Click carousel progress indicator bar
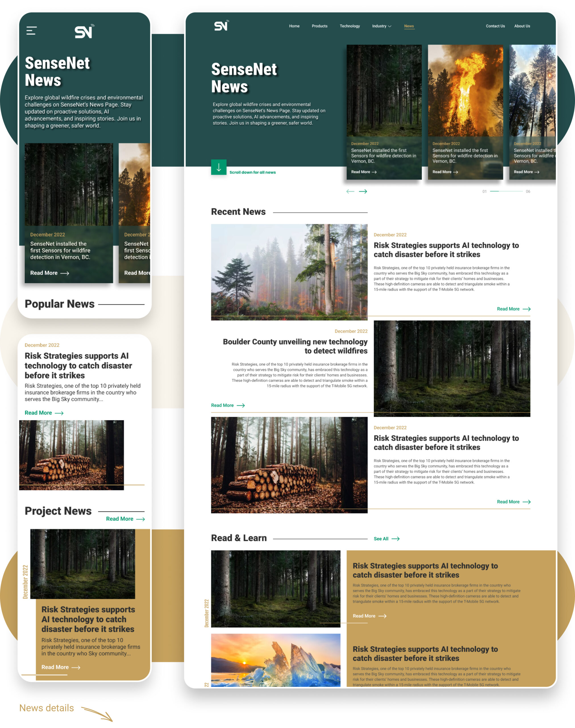This screenshot has height=728, width=575. [506, 191]
